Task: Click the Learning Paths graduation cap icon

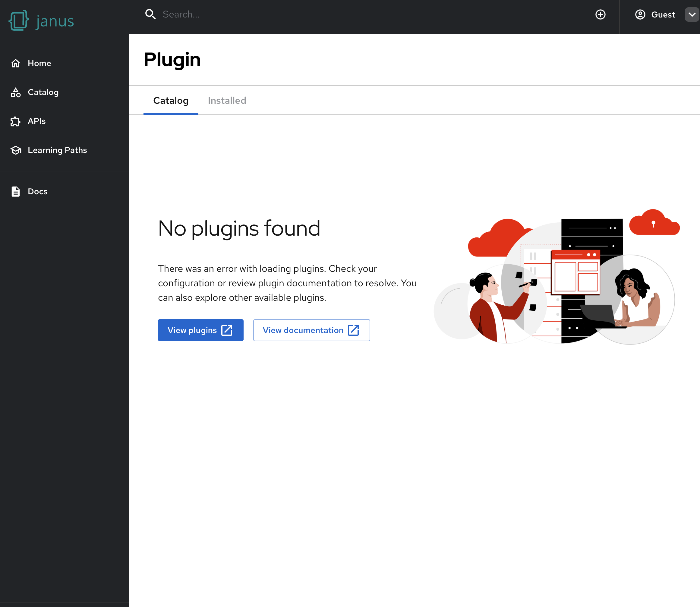Action: (16, 150)
